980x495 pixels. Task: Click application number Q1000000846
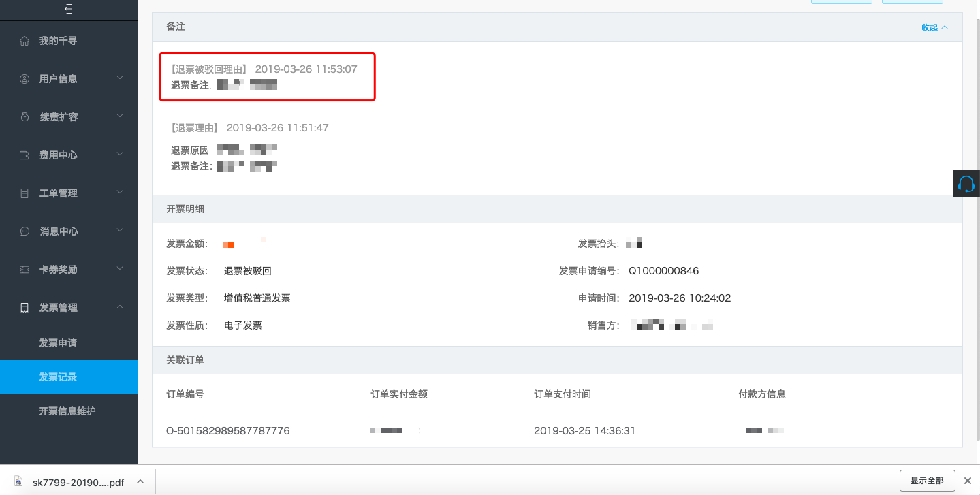(663, 271)
